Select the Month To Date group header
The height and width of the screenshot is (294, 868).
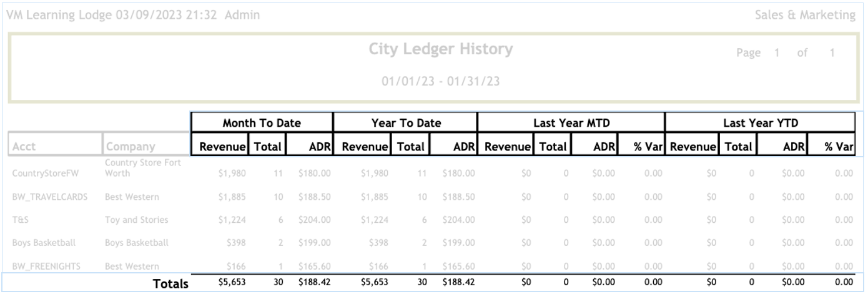(262, 124)
